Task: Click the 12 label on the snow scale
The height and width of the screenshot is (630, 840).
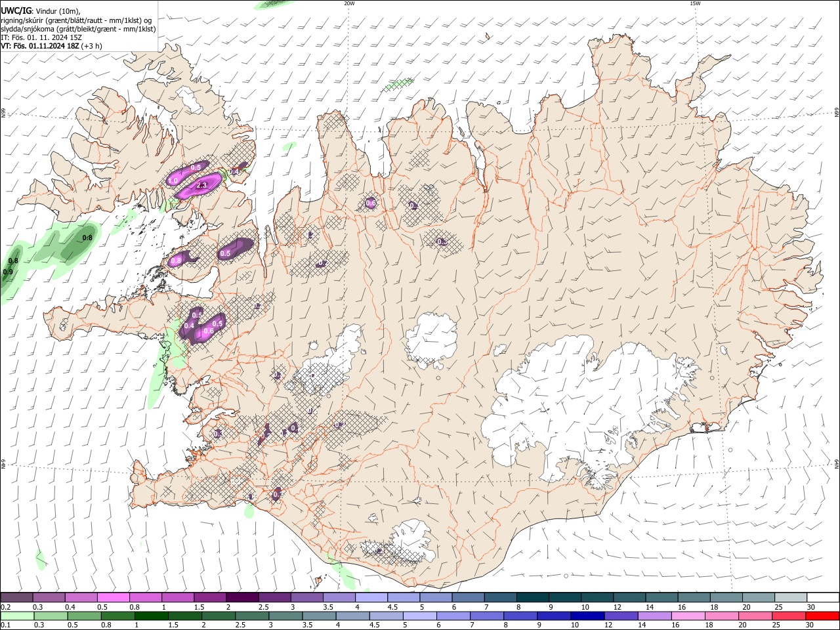Action: [618, 607]
